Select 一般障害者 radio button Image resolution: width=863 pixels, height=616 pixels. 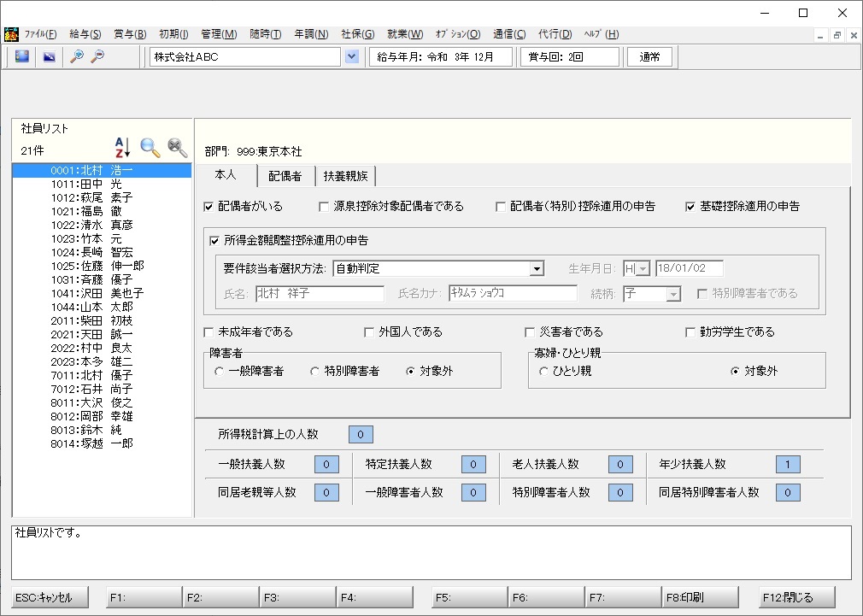tap(219, 372)
